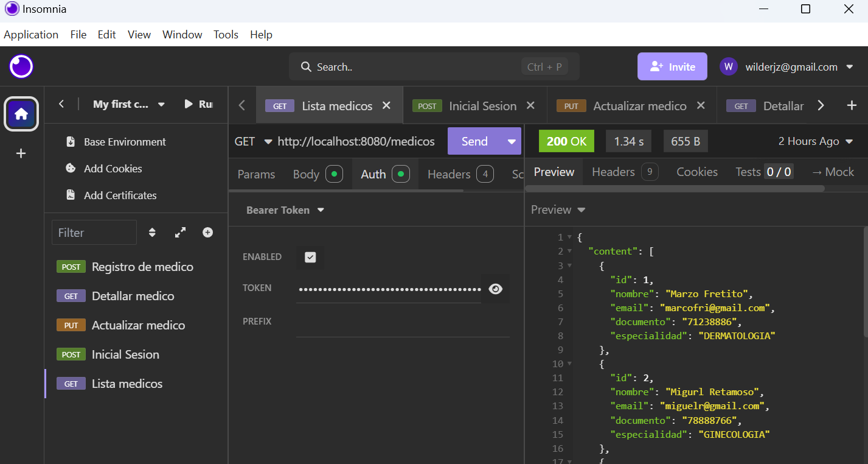The width and height of the screenshot is (868, 464).
Task: Switch to the Tests tab
Action: (x=764, y=172)
